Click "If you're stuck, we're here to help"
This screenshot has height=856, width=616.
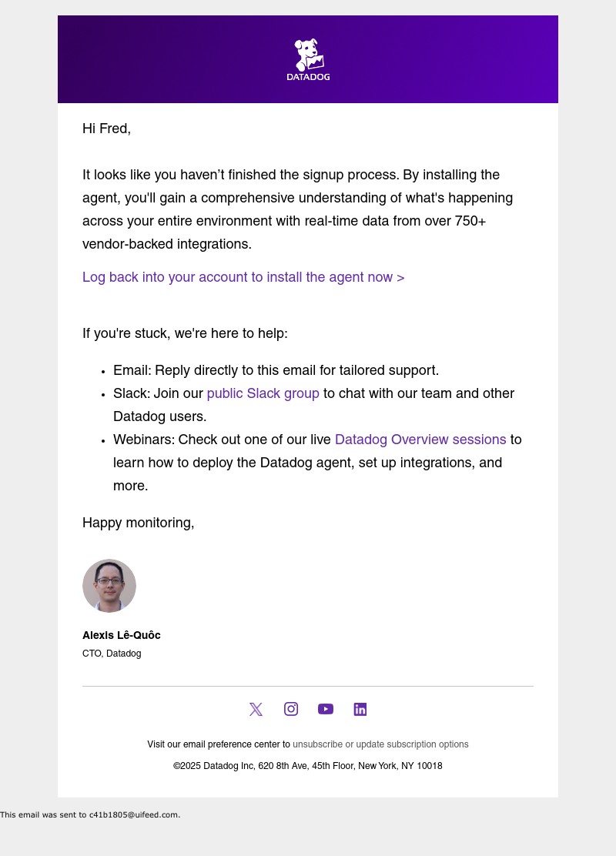(185, 333)
